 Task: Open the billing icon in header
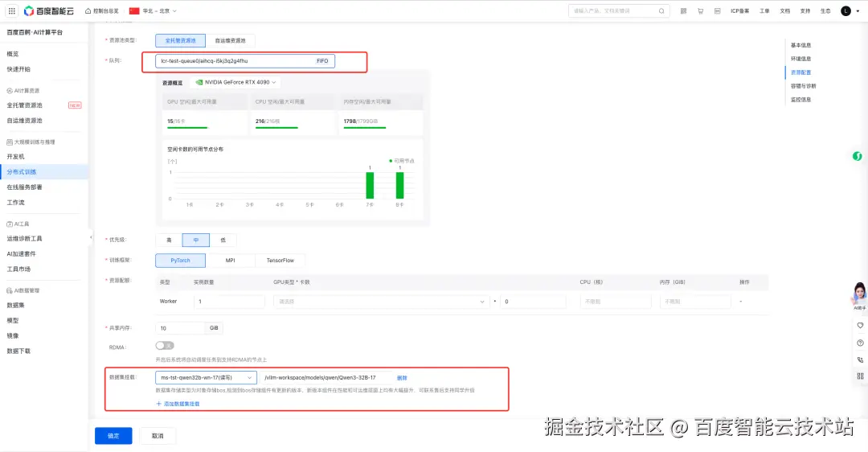(717, 10)
